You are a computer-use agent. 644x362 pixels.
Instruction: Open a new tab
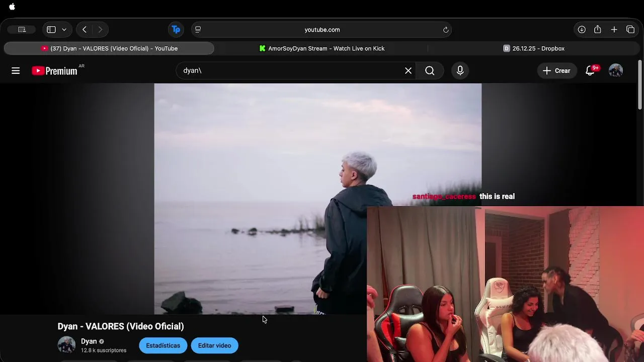(614, 30)
